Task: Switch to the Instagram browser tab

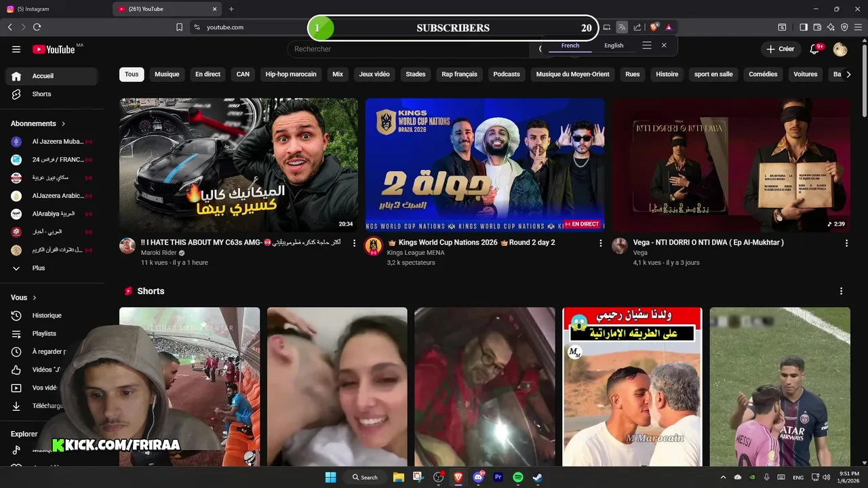Action: [54, 9]
